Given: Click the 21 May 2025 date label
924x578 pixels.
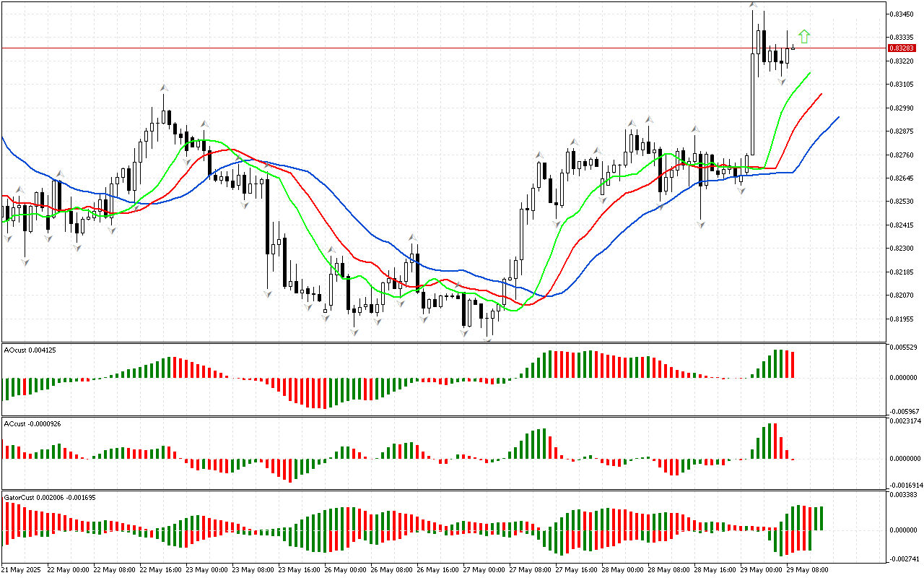Looking at the screenshot, I should [x=22, y=569].
